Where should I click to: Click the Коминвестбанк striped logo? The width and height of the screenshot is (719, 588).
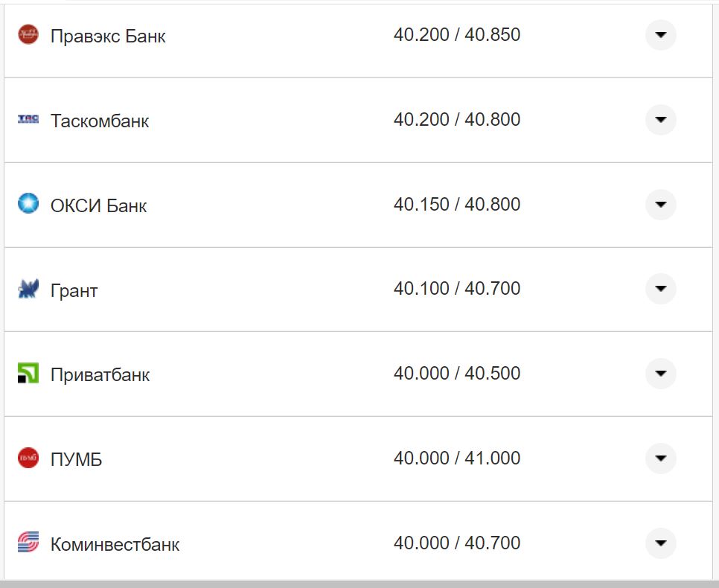coord(28,543)
